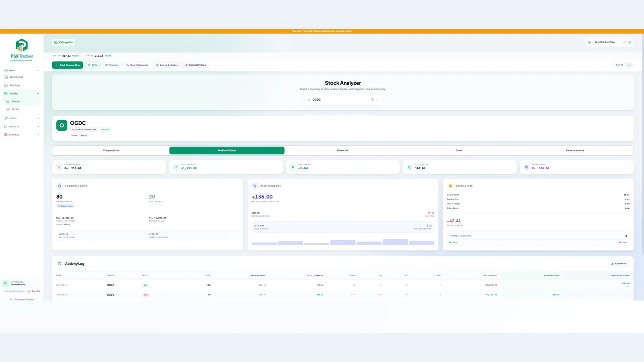Click the 'D' user avatar

pos(5,283)
